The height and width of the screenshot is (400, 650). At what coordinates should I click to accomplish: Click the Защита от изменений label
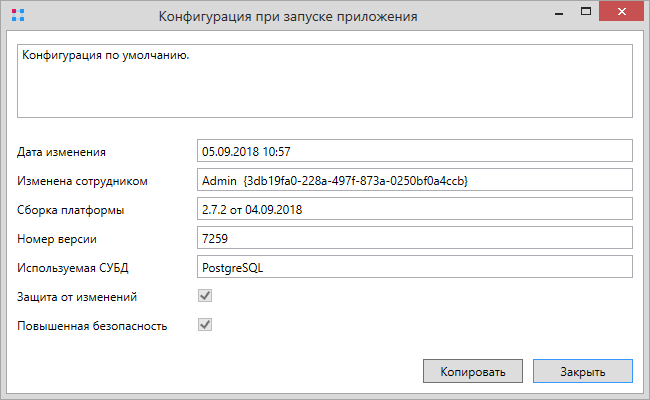tap(77, 297)
